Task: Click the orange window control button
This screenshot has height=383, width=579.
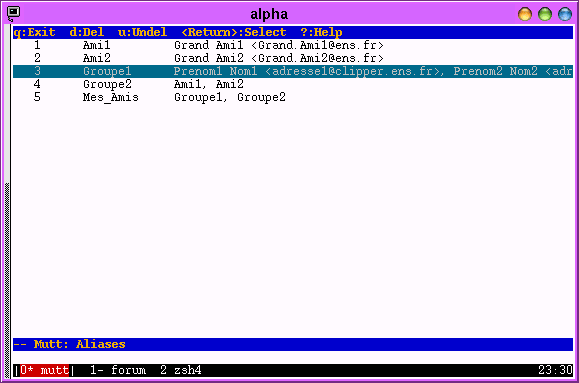Action: tap(525, 14)
